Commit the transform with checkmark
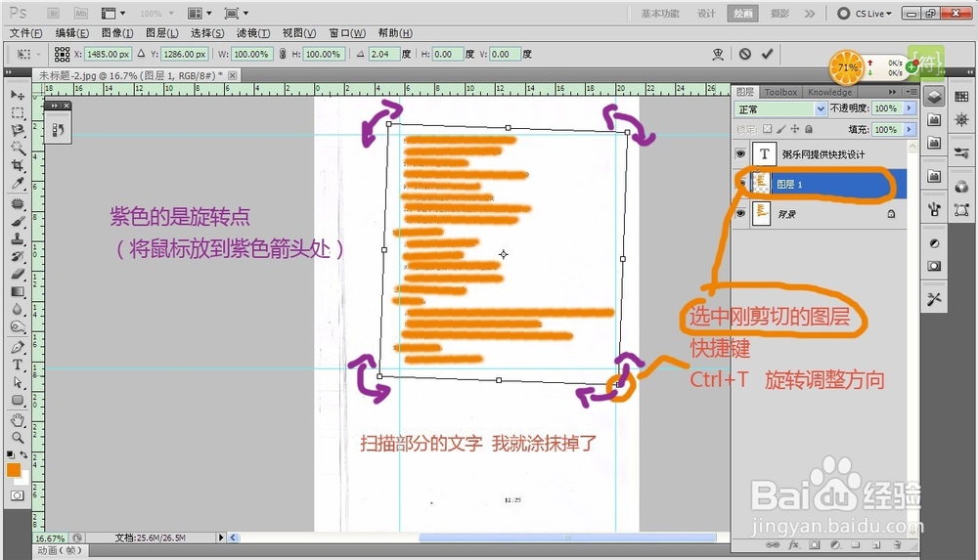978x560 pixels. pos(767,55)
